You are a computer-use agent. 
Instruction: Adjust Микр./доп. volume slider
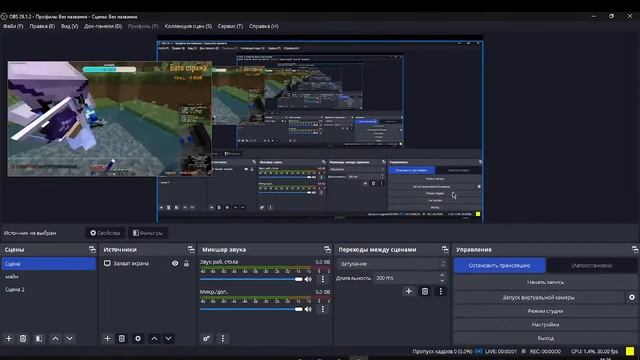[x=251, y=309]
